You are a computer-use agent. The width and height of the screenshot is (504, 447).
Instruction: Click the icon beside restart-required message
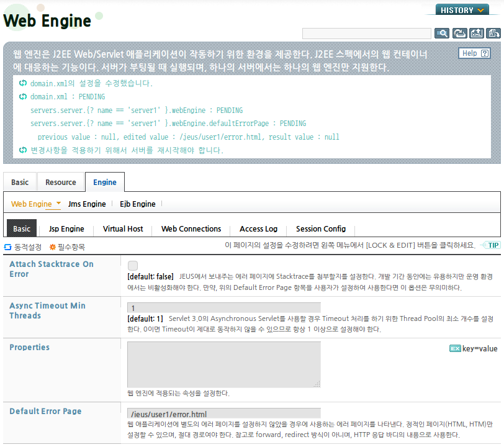pyautogui.click(x=23, y=150)
